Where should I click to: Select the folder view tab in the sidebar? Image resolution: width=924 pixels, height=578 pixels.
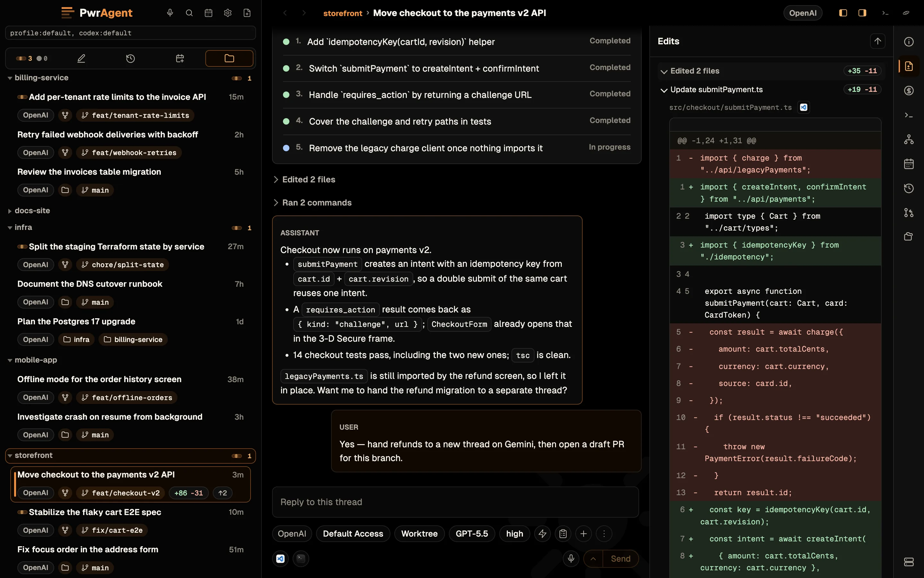click(x=229, y=58)
